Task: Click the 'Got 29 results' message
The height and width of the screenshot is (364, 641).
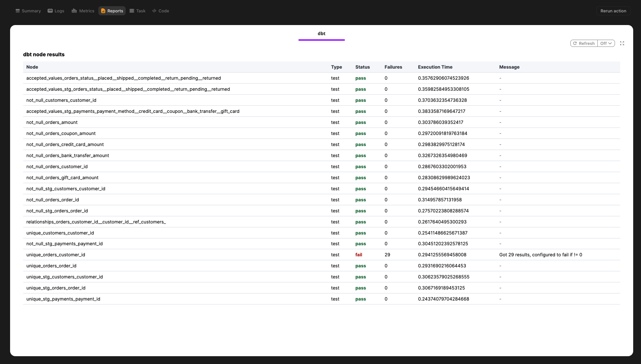Action: coord(541,255)
